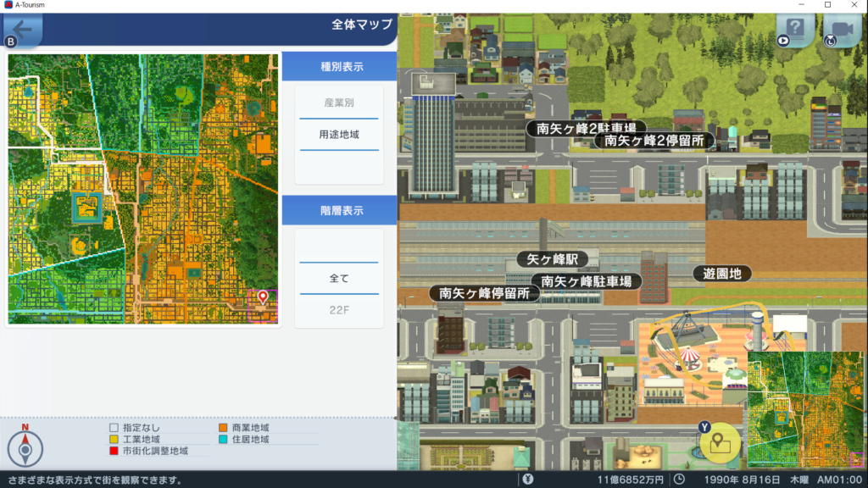Click the 階層表示 section header
The image size is (868, 488).
pos(339,210)
